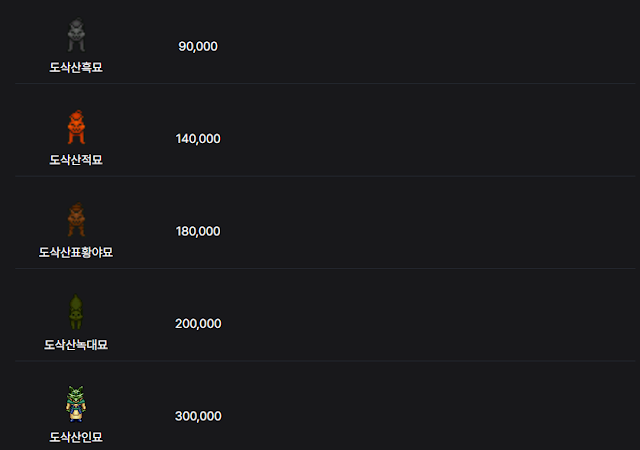Viewport: 640px width, 450px height.
Task: Open the 도삭산녹대묘 name label
Action: coord(76,345)
